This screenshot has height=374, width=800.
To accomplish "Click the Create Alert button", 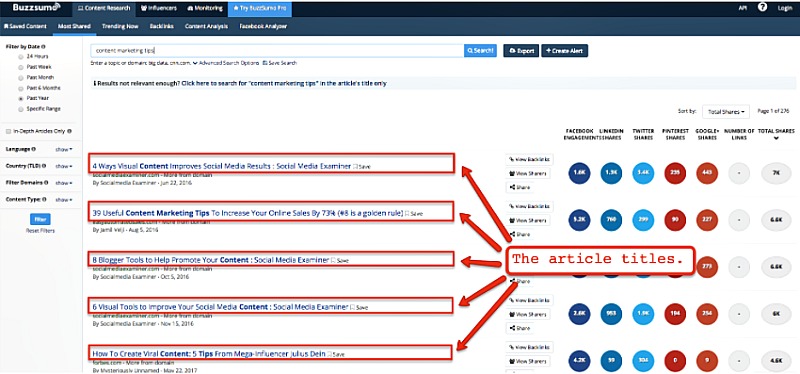I will pos(564,51).
